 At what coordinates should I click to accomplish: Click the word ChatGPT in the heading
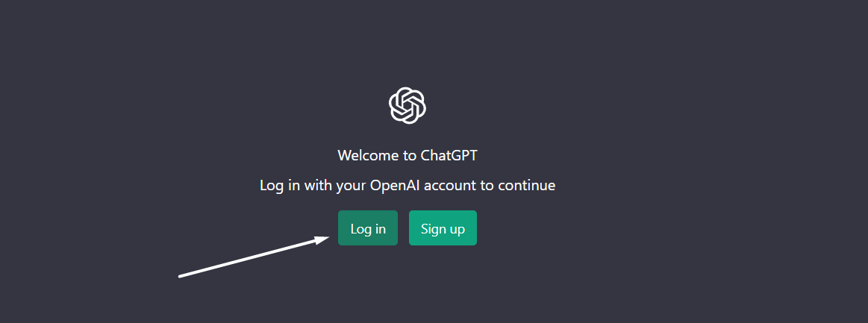pos(449,155)
